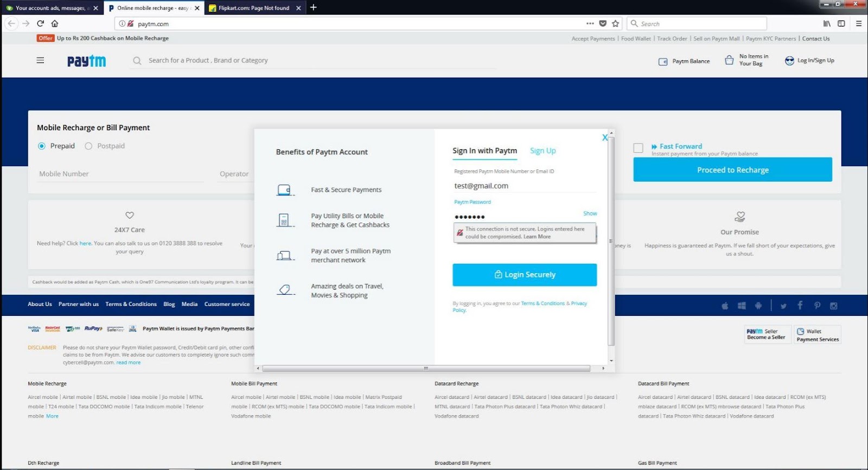The image size is (868, 470).
Task: Open Log In/Sign Up
Action: click(809, 61)
